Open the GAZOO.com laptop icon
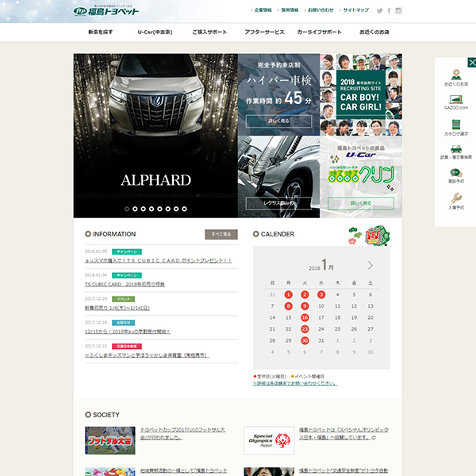Image resolution: width=476 pixels, height=476 pixels. (x=456, y=99)
